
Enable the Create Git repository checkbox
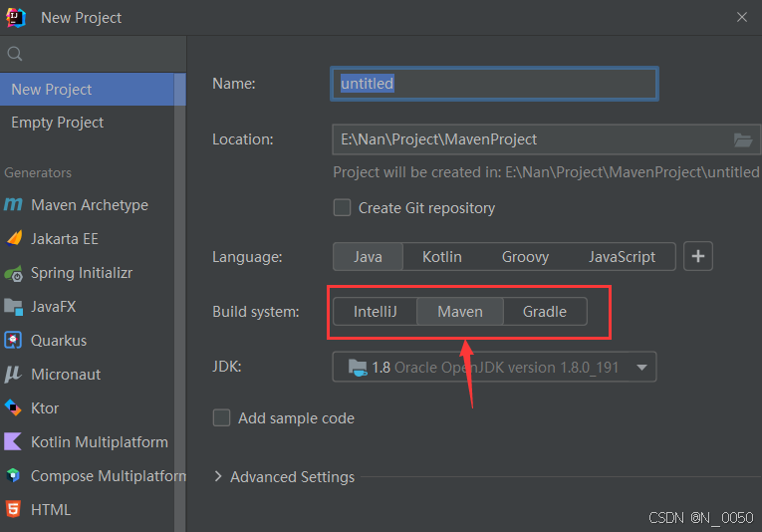[x=342, y=207]
